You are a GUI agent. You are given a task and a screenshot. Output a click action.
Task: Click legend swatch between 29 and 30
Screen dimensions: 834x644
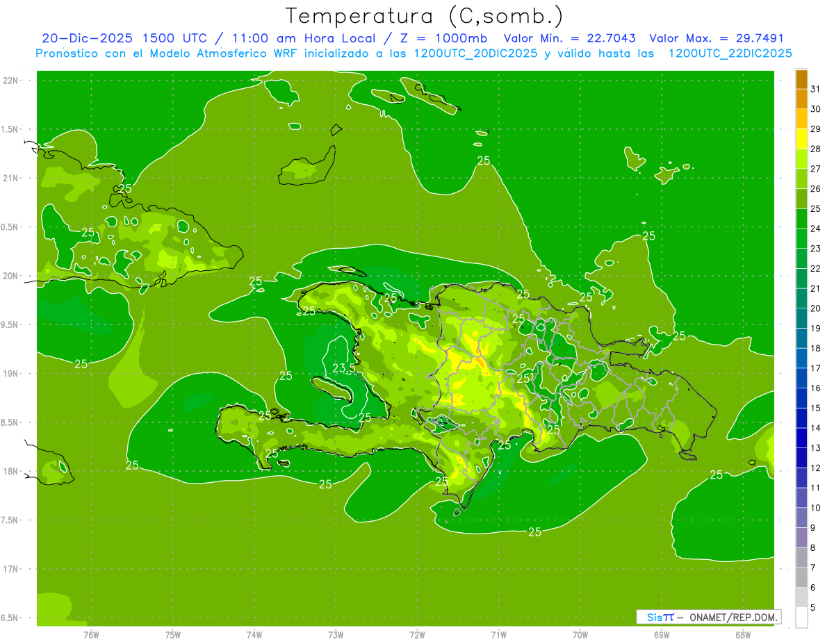pos(801,119)
